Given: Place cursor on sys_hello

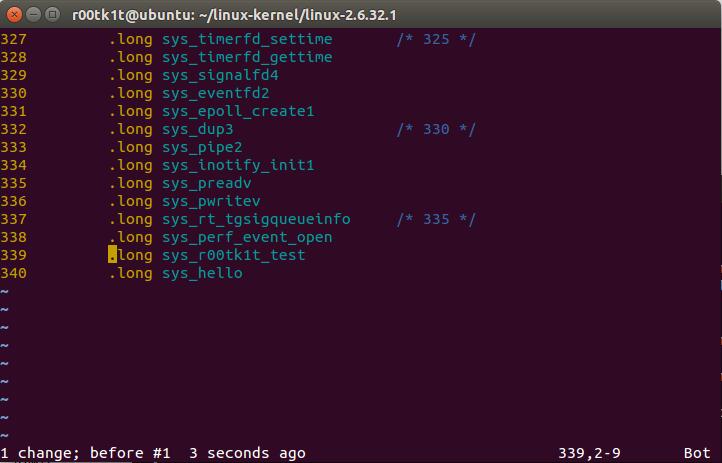Looking at the screenshot, I should [x=202, y=273].
